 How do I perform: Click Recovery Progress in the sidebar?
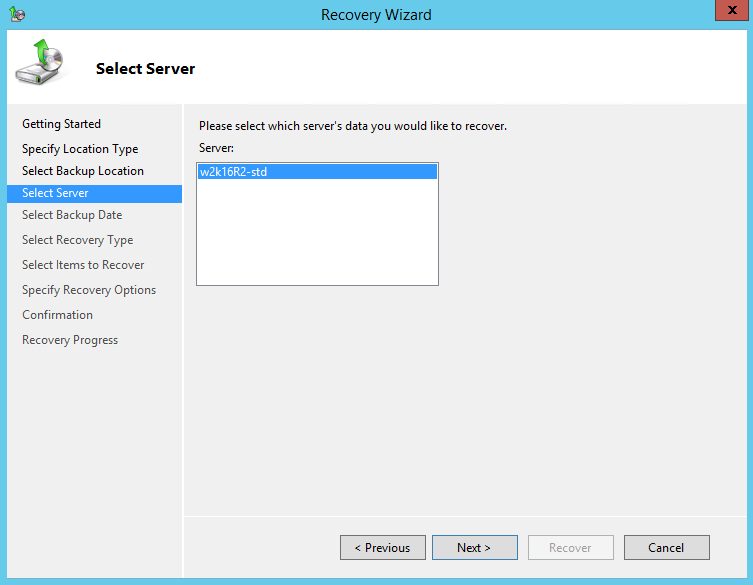click(x=70, y=340)
